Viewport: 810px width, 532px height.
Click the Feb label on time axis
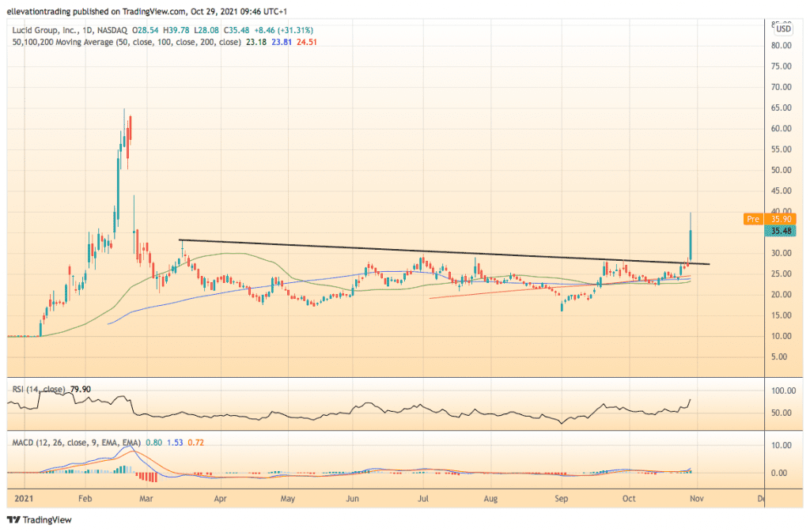tap(85, 499)
